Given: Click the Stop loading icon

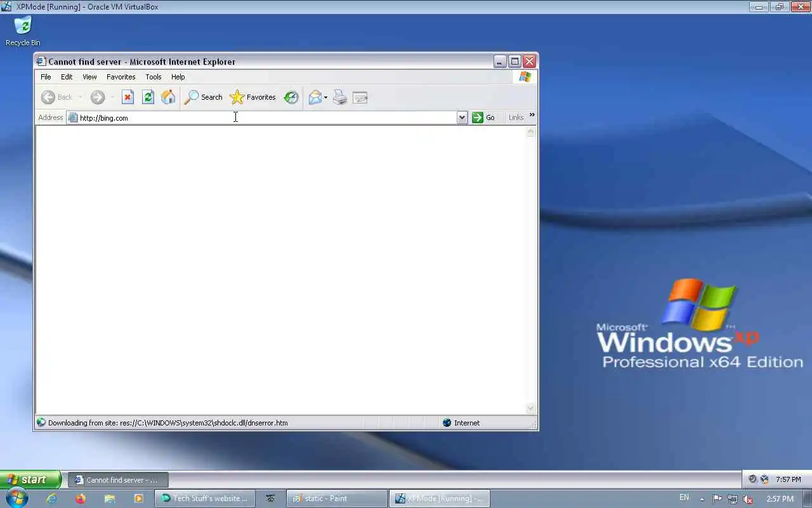Looking at the screenshot, I should tap(128, 97).
